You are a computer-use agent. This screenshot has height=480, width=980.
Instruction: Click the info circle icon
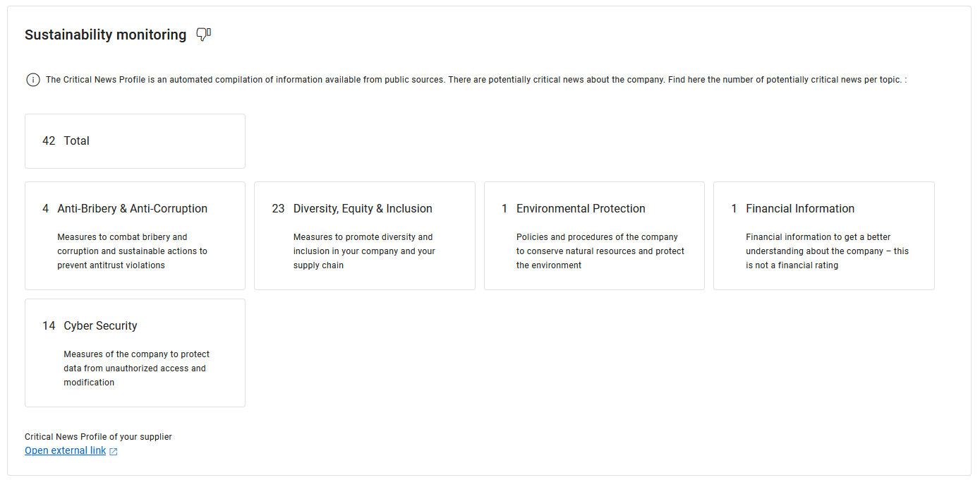32,80
